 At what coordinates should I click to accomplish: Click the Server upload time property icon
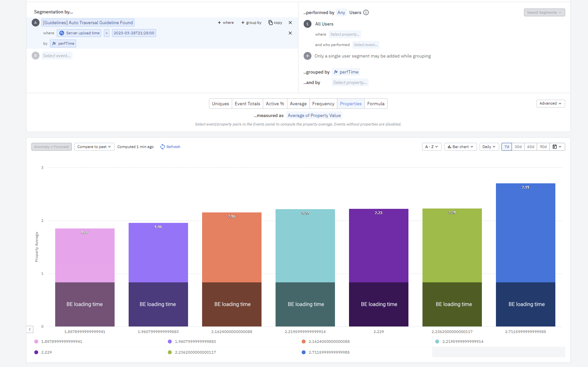click(62, 33)
